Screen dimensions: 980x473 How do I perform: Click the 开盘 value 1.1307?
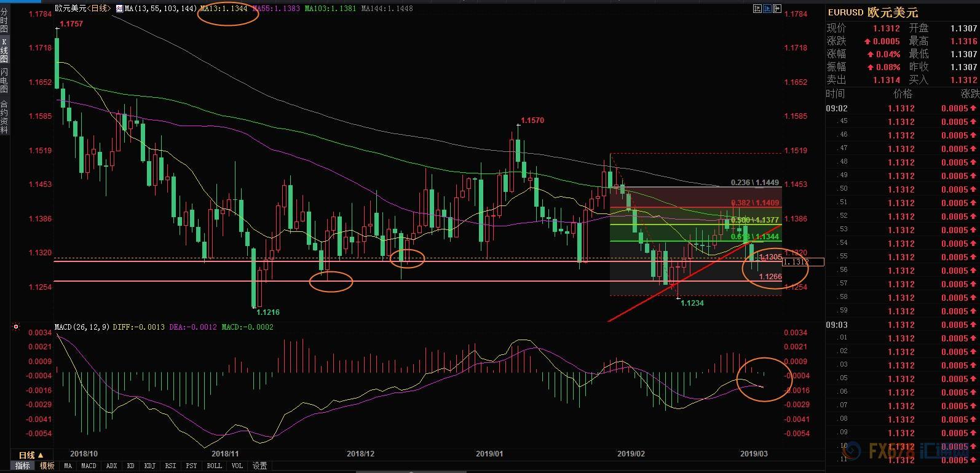coord(963,28)
